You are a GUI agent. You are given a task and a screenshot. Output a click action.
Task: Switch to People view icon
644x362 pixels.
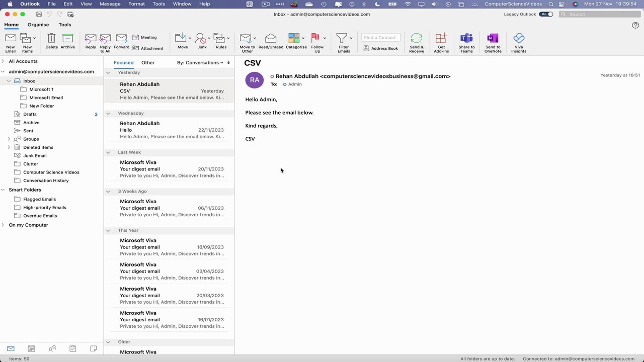coord(52,348)
